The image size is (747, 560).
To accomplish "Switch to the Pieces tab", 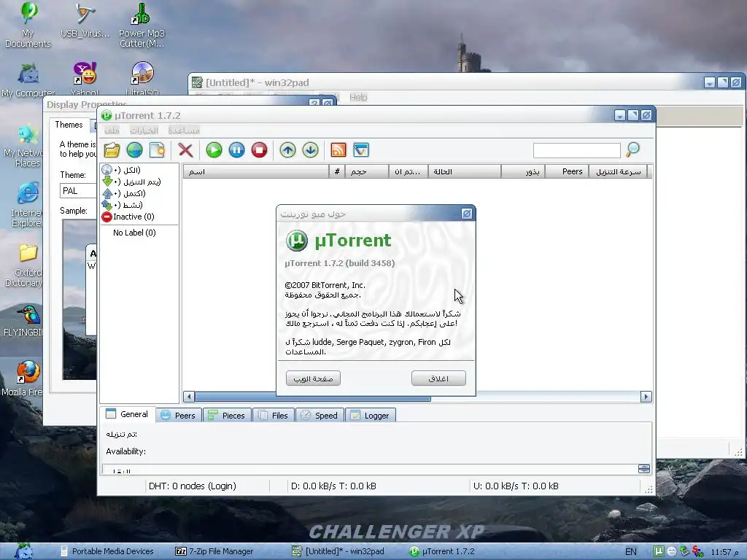I will pyautogui.click(x=227, y=415).
